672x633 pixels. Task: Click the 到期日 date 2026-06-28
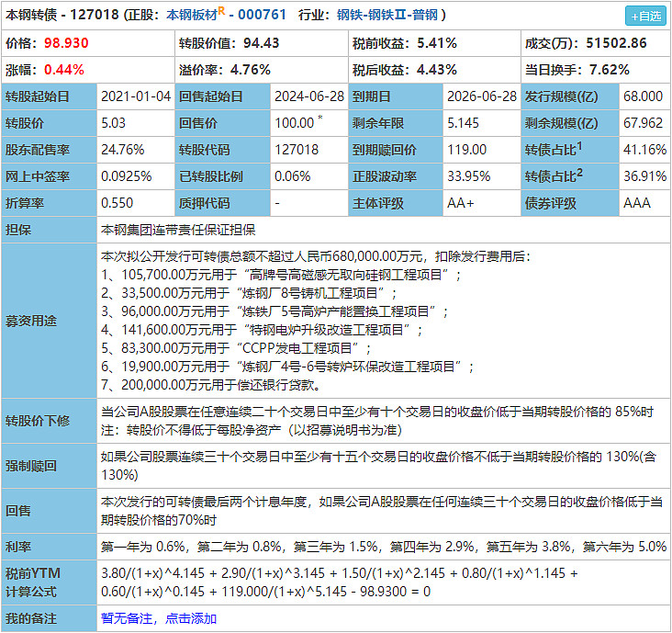482,96
